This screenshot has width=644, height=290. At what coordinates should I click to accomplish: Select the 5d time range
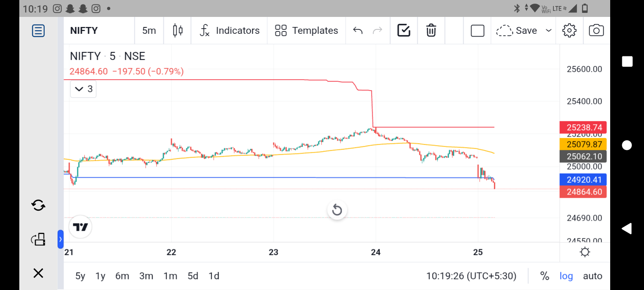pyautogui.click(x=193, y=276)
